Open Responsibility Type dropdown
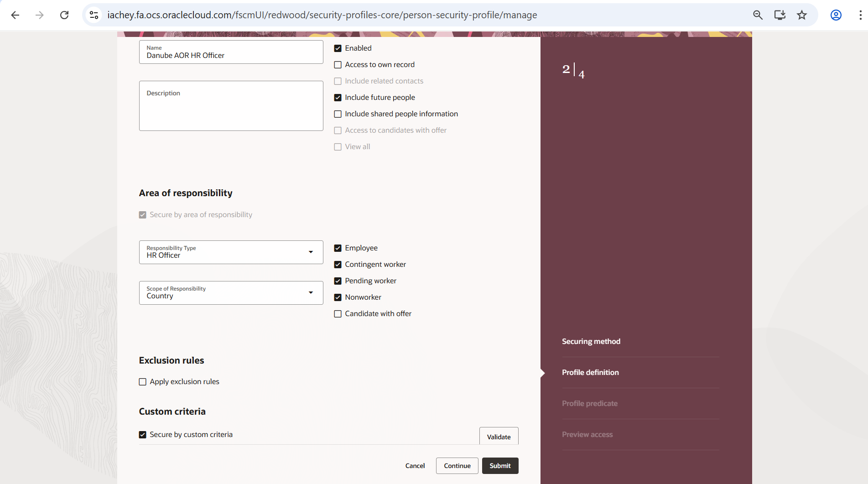 231,252
